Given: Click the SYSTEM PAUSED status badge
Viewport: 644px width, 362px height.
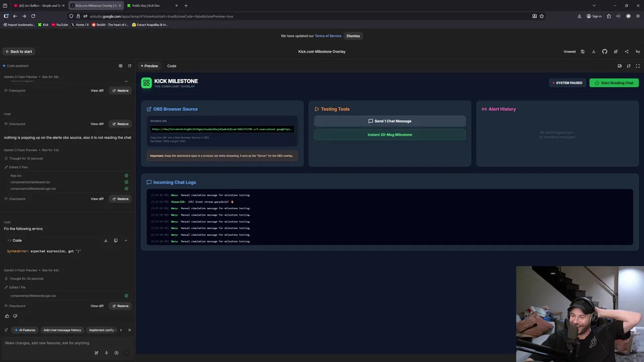Looking at the screenshot, I should [x=568, y=83].
